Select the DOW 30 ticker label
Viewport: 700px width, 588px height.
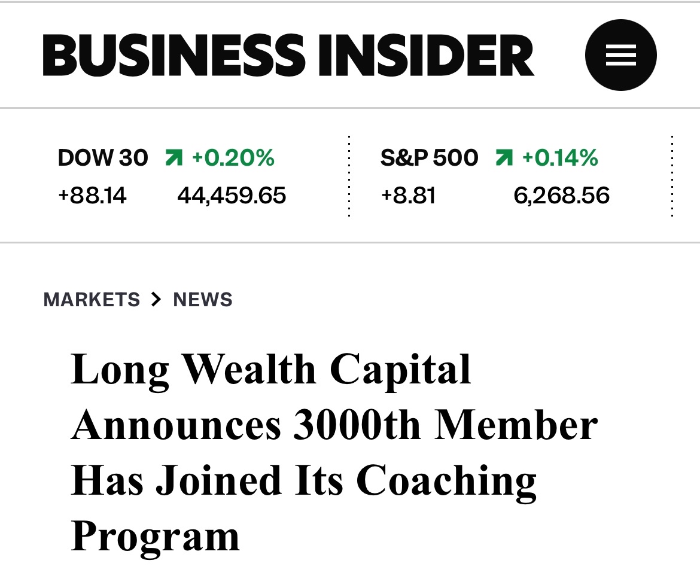pyautogui.click(x=102, y=157)
